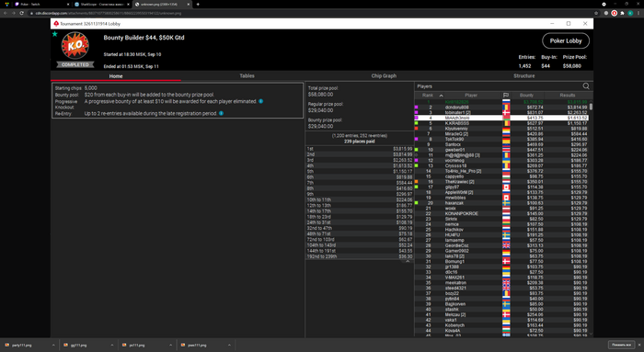Select player Kobenych in rank 43
644x352 pixels.
pos(501,325)
